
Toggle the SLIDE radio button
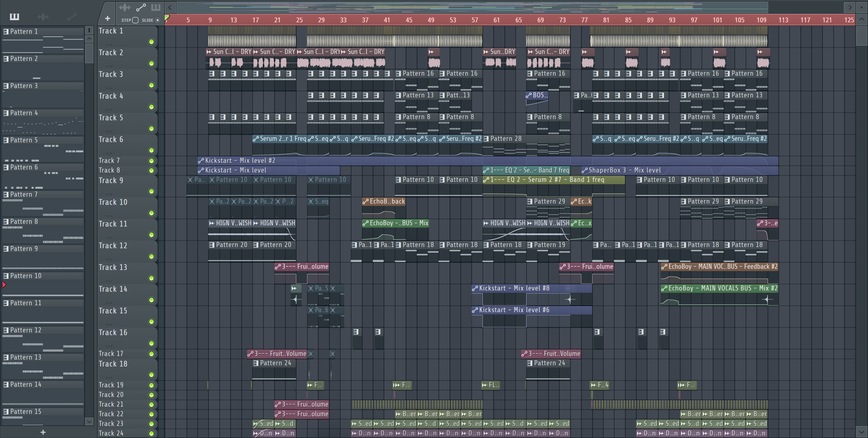coord(157,20)
